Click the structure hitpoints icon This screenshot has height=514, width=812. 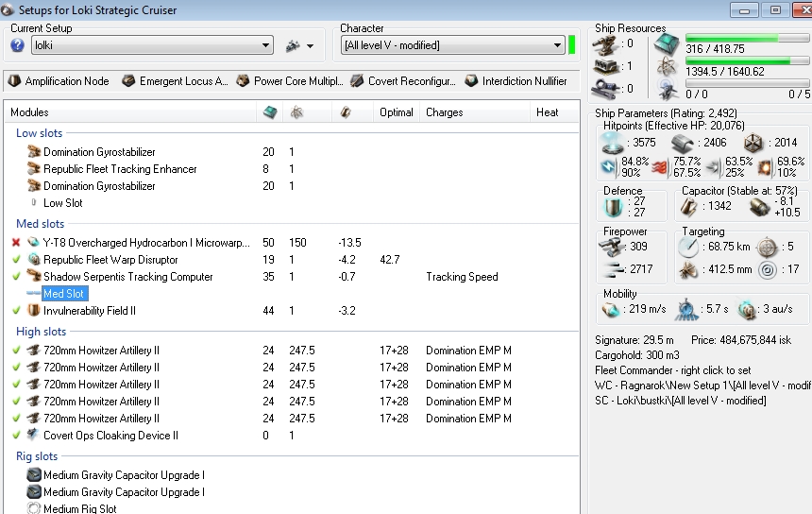click(753, 143)
